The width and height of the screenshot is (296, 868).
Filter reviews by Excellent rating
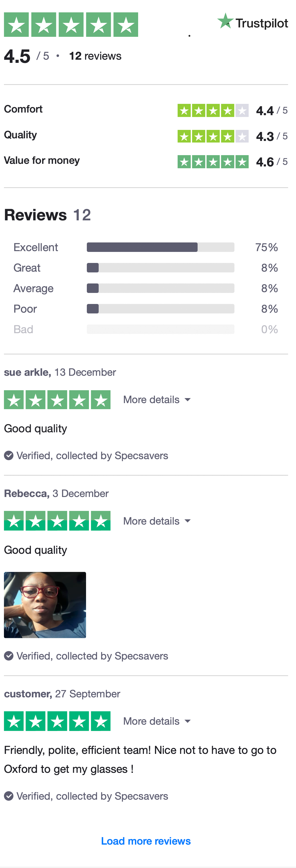pos(36,247)
